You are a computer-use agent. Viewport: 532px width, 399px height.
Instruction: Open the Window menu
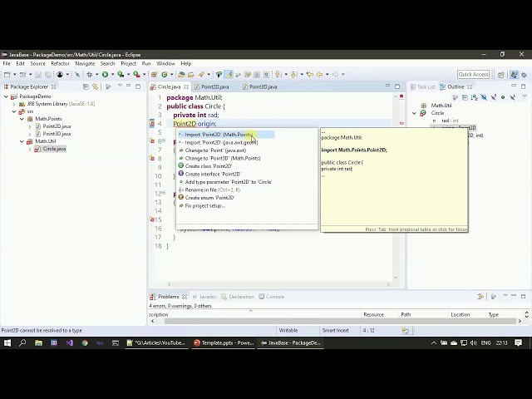(x=165, y=63)
